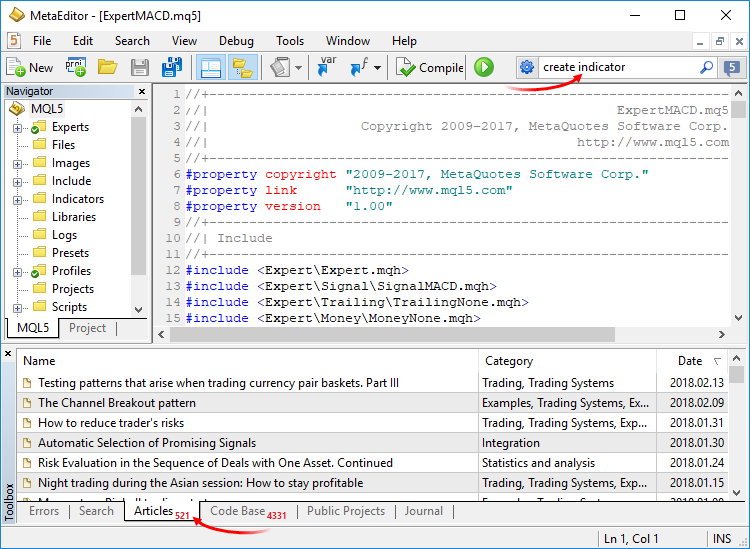Screen dimensions: 750x549
Task: Switch to the Public Projects tab
Action: click(x=346, y=511)
